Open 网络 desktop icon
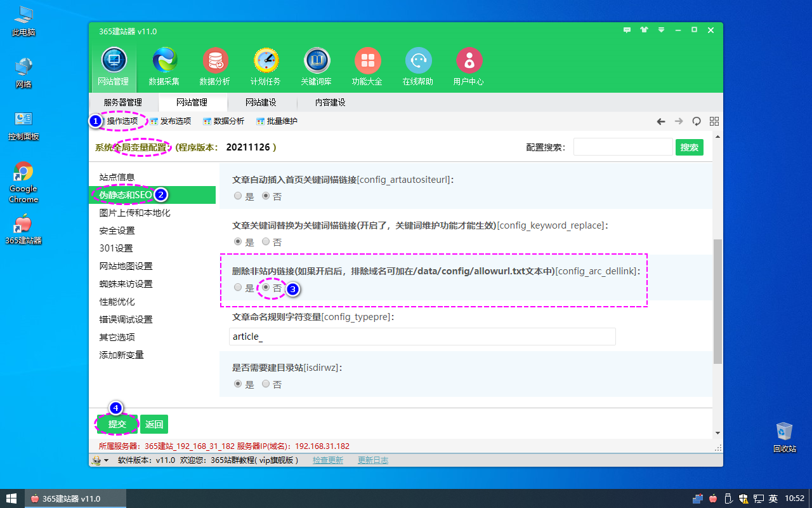812x508 pixels. 23,73
